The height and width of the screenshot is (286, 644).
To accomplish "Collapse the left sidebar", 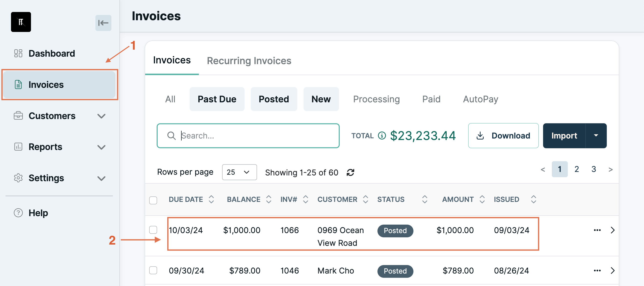I will coord(103,23).
